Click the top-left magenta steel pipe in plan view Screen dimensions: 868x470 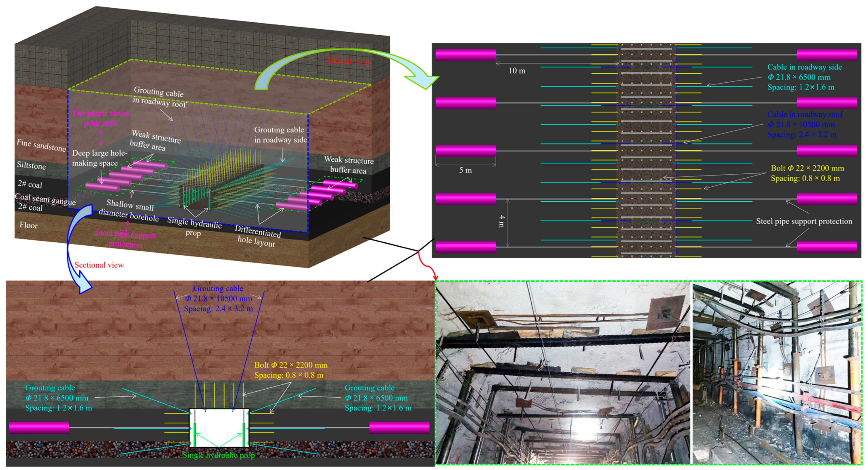pos(466,55)
